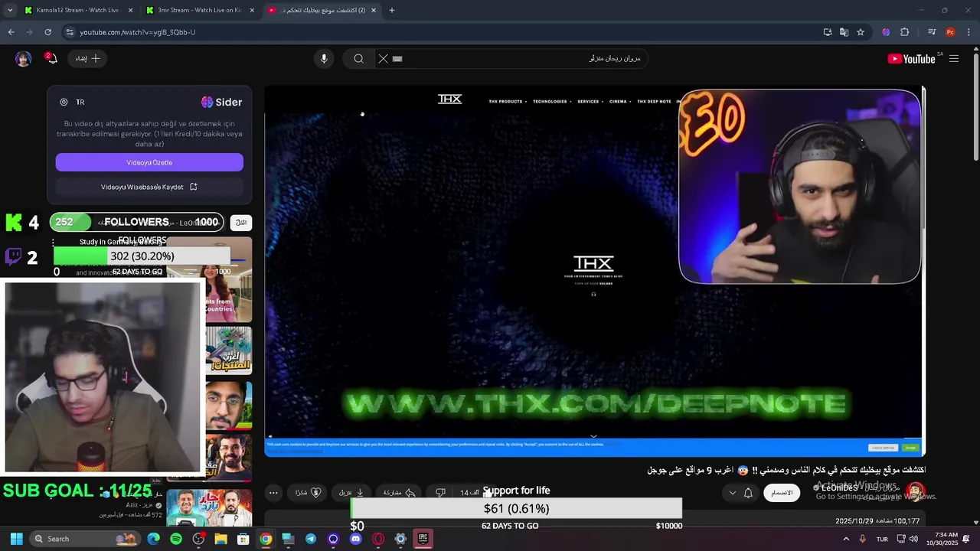Viewport: 980px width, 551px height.
Task: Click the Thanks button with heart-dollar icon
Action: click(309, 492)
